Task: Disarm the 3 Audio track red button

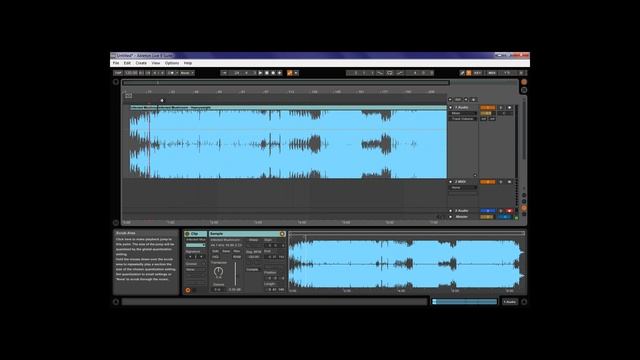Action: click(x=509, y=211)
